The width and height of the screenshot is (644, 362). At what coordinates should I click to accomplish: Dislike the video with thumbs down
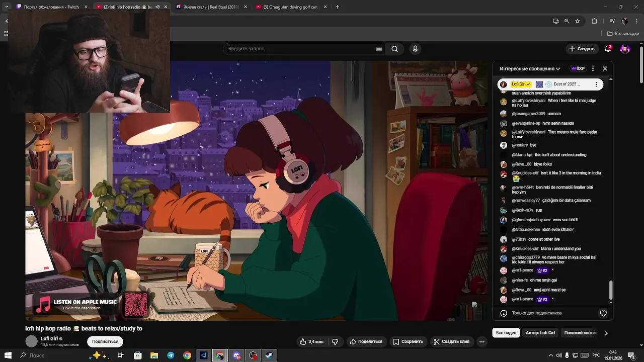pyautogui.click(x=336, y=341)
